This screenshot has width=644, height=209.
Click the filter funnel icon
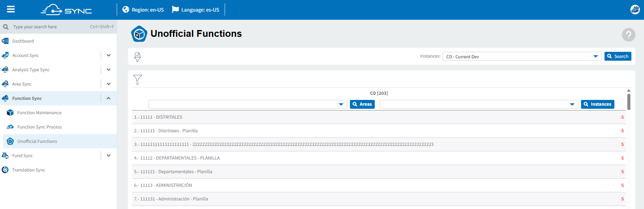pyautogui.click(x=138, y=79)
